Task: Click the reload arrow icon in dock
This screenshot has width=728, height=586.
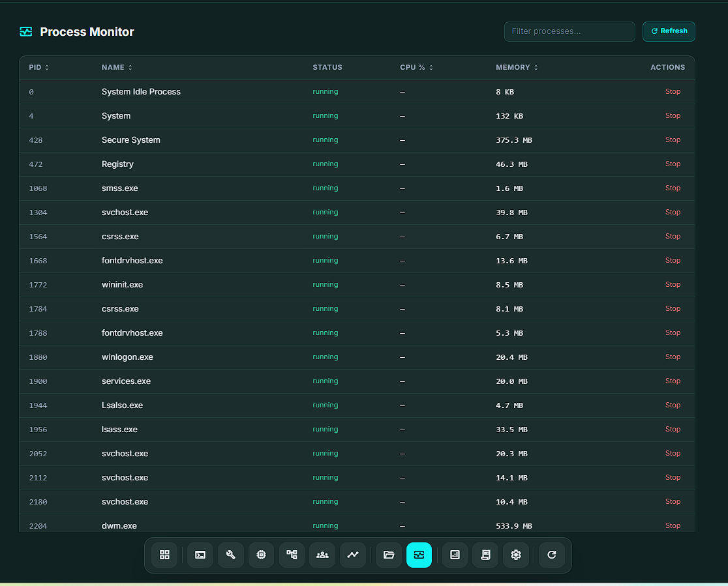Action: (552, 555)
